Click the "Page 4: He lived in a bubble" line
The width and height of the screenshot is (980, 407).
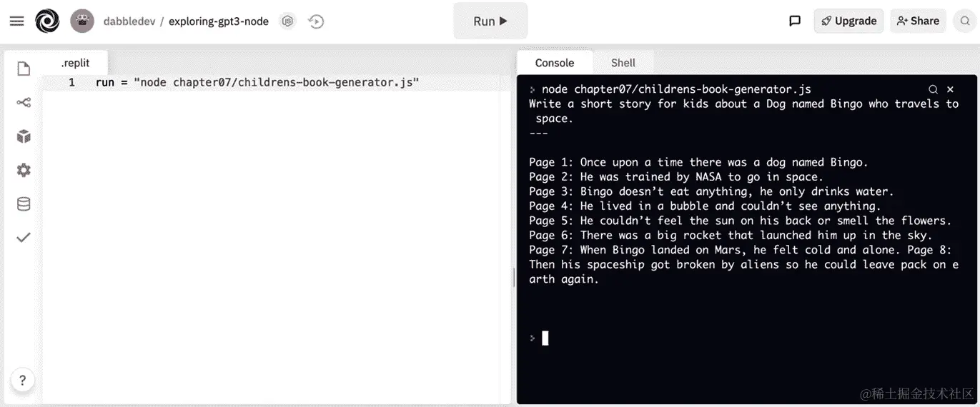pos(705,206)
